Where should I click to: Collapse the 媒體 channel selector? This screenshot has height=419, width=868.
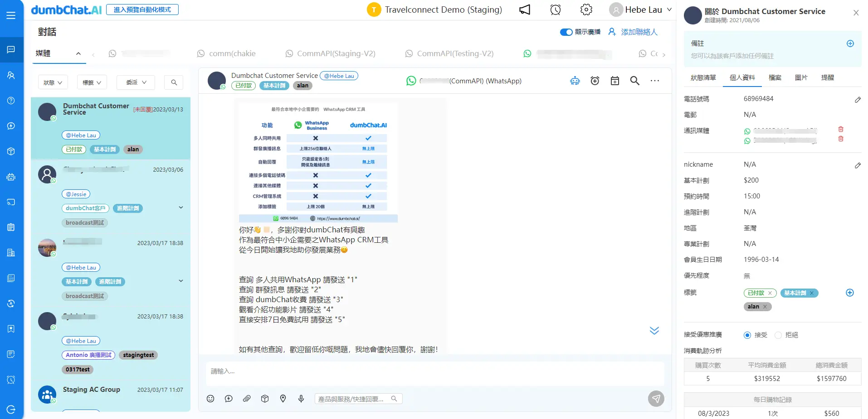click(78, 53)
